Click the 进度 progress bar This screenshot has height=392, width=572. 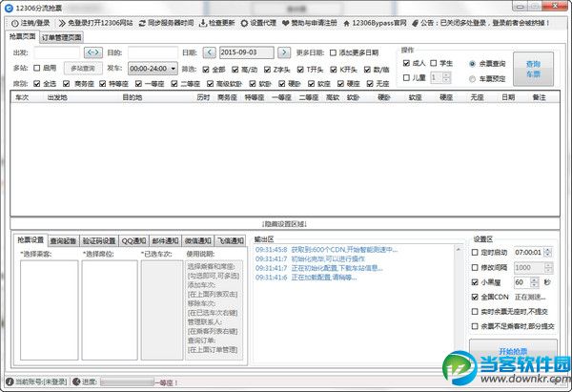coord(128,382)
